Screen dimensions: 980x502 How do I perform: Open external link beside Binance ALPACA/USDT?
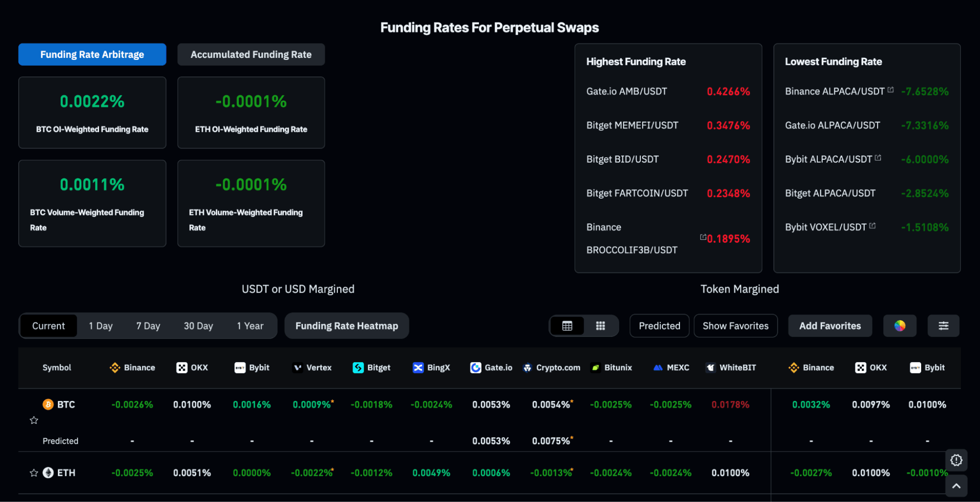[x=891, y=90]
